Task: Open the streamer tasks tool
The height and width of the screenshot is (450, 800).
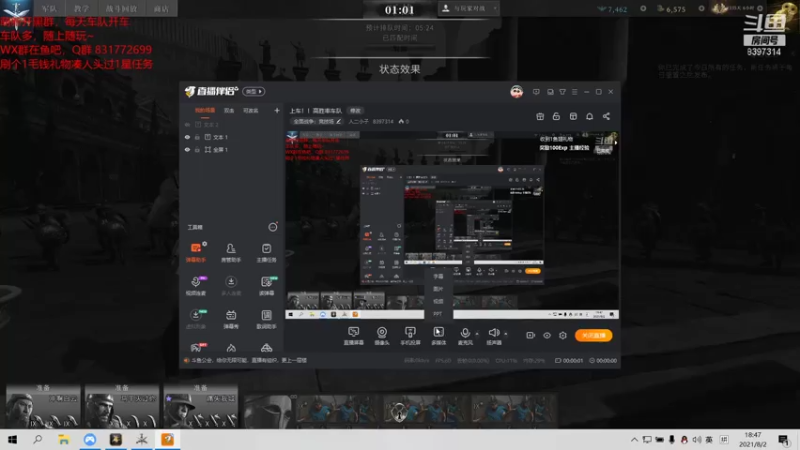Action: pos(266,252)
